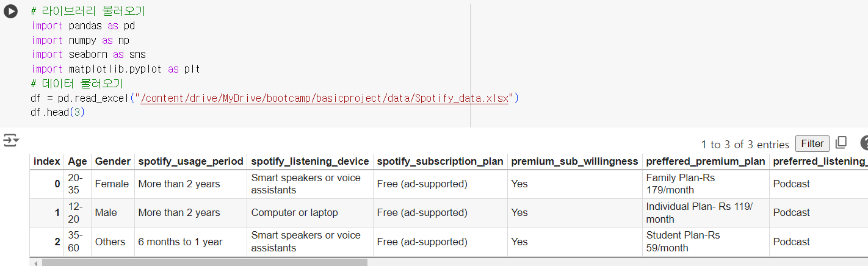The width and height of the screenshot is (868, 266).
Task: Sort by premium_sub_willingness column header
Action: [574, 161]
